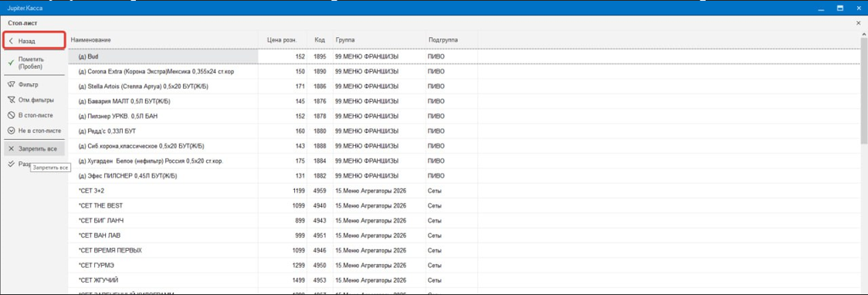This screenshot has width=868, height=295.
Task: Click code cell 1878
Action: click(320, 117)
